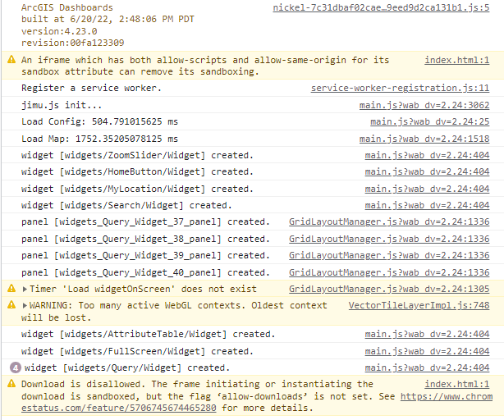The width and height of the screenshot is (504, 420).
Task: Open main.js link for ZoomSlider widget created
Action: [x=427, y=155]
